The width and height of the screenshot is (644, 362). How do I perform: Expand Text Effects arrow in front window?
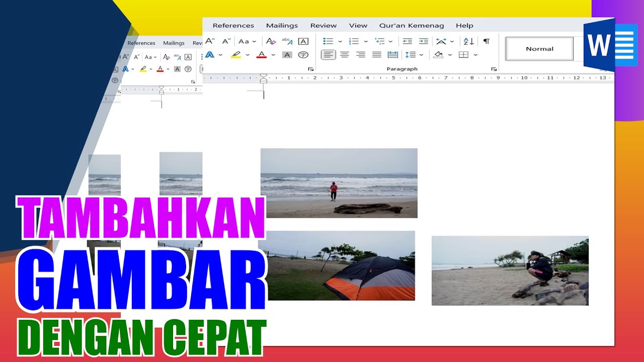(220, 55)
